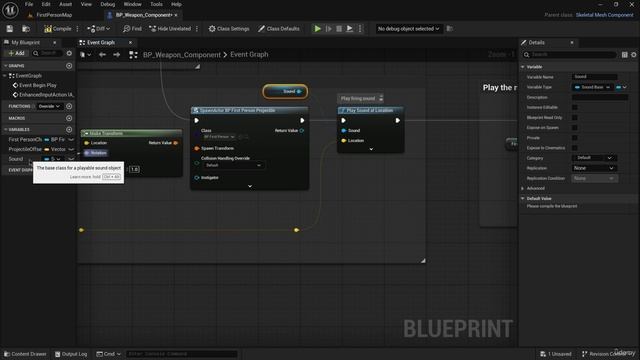Open compile options menu dots

(78, 29)
